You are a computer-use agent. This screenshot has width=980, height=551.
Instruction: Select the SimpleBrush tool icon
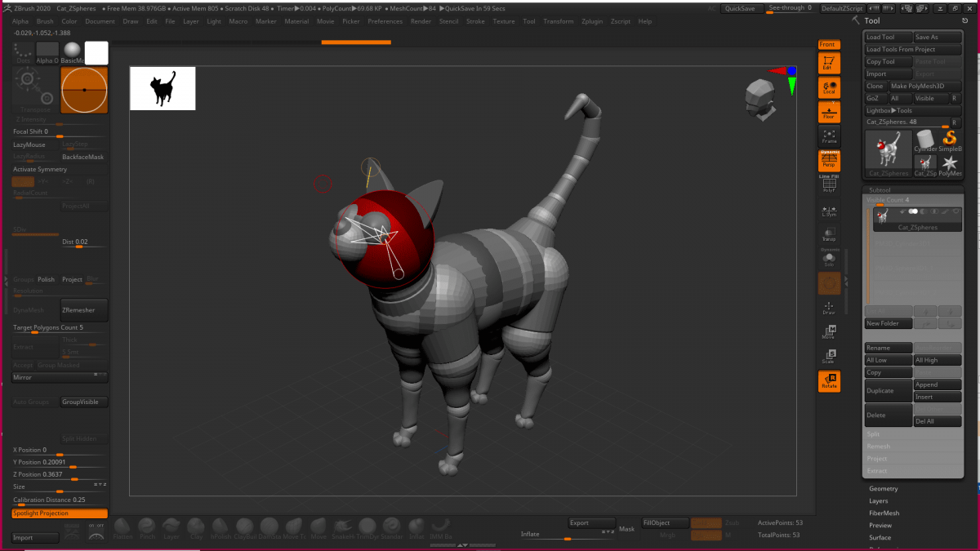tap(950, 140)
